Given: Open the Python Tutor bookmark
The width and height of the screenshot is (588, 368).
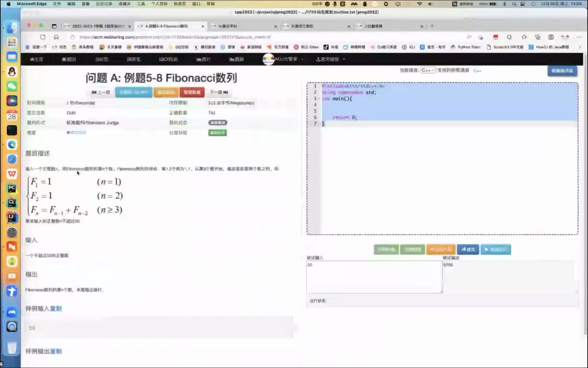Looking at the screenshot, I should click(x=465, y=47).
